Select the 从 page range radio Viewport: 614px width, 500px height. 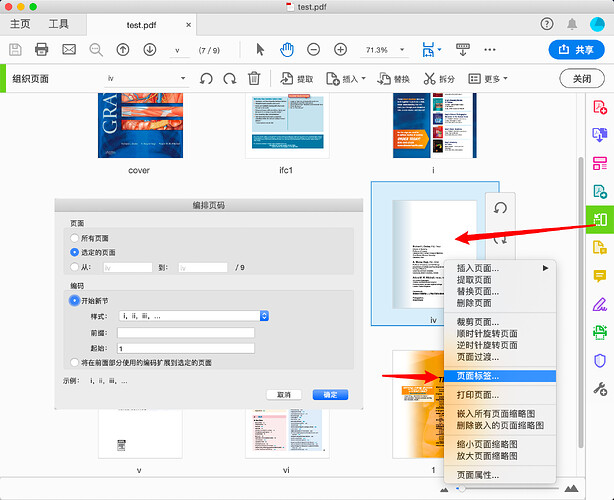pyautogui.click(x=74, y=267)
